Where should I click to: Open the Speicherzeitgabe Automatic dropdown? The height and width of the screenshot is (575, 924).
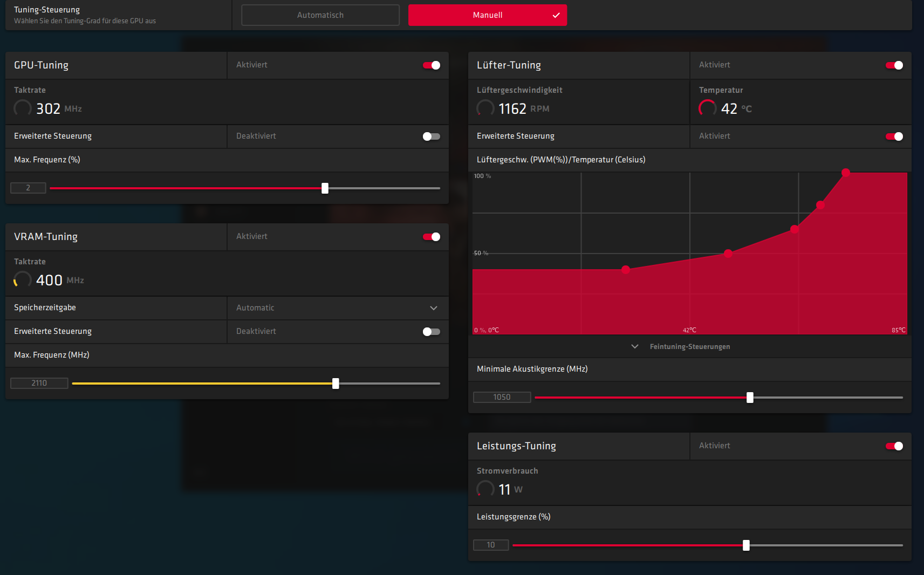click(x=338, y=308)
